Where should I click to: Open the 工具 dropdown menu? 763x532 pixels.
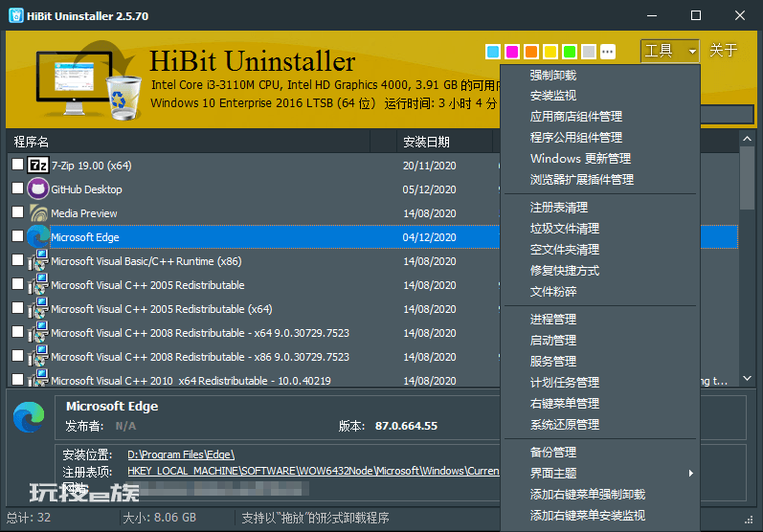click(x=670, y=51)
